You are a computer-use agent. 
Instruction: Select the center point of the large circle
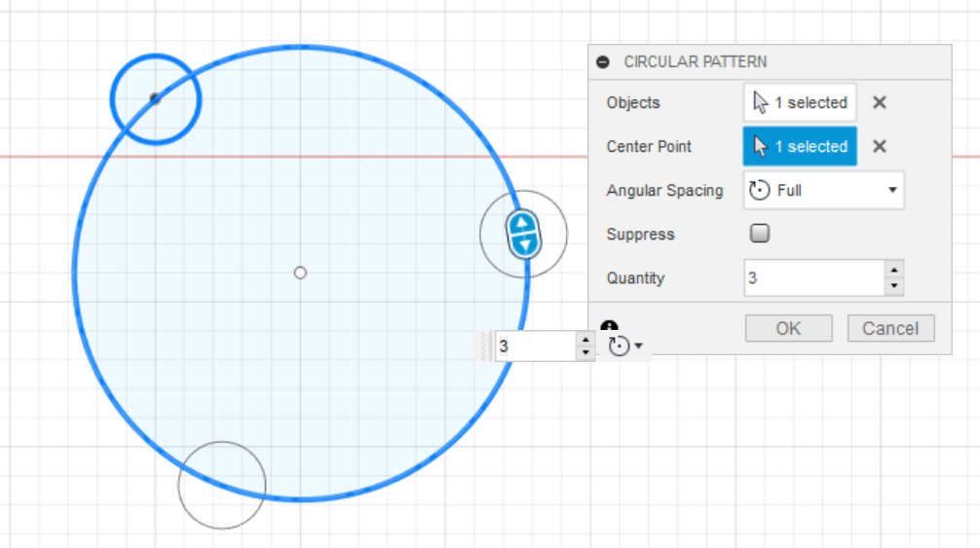pyautogui.click(x=300, y=273)
